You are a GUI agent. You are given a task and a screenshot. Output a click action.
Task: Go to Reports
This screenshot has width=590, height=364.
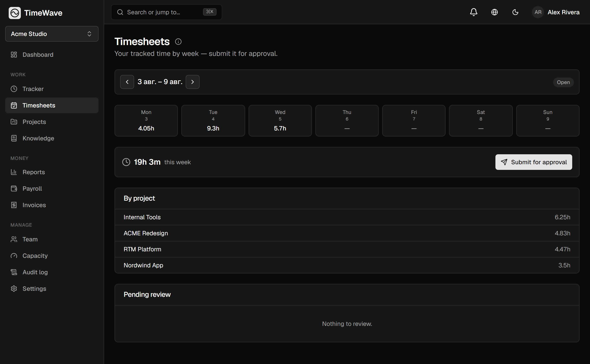pos(52,172)
